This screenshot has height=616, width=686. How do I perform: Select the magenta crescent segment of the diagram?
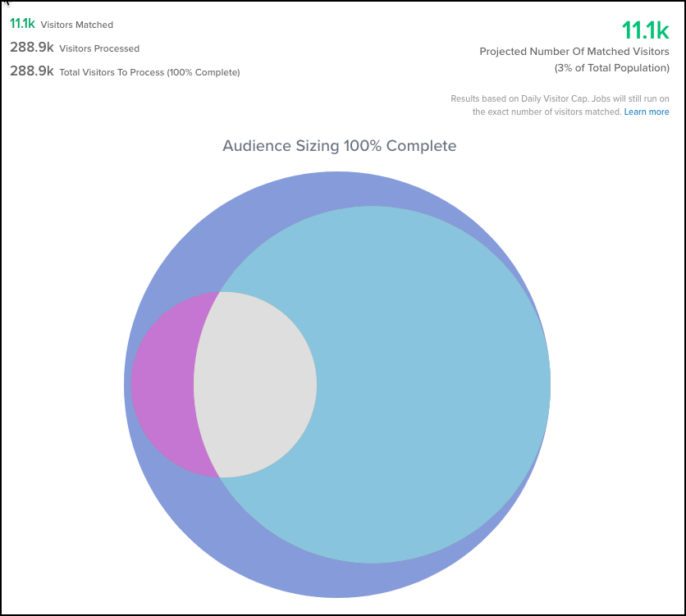[163, 384]
